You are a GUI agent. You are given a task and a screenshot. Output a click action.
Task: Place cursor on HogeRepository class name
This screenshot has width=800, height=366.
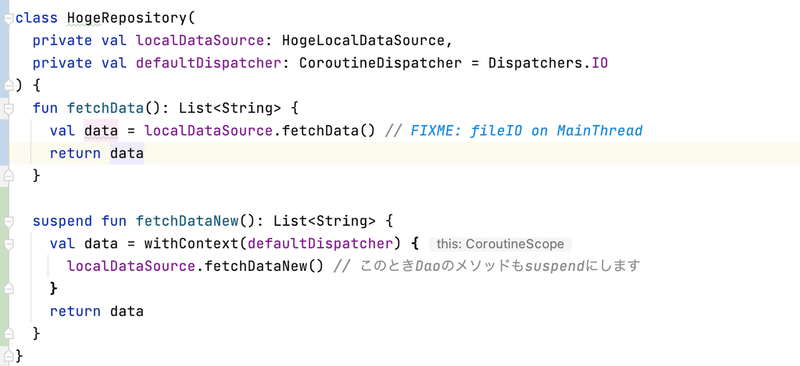[x=127, y=18]
